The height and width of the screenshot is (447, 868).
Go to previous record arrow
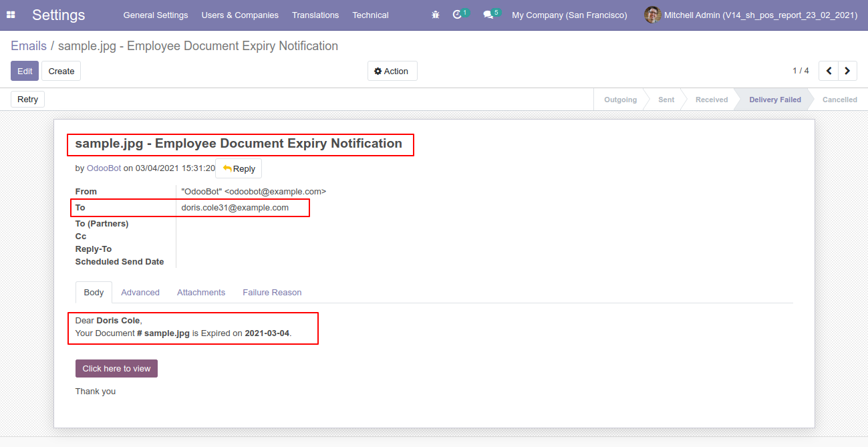(829, 71)
